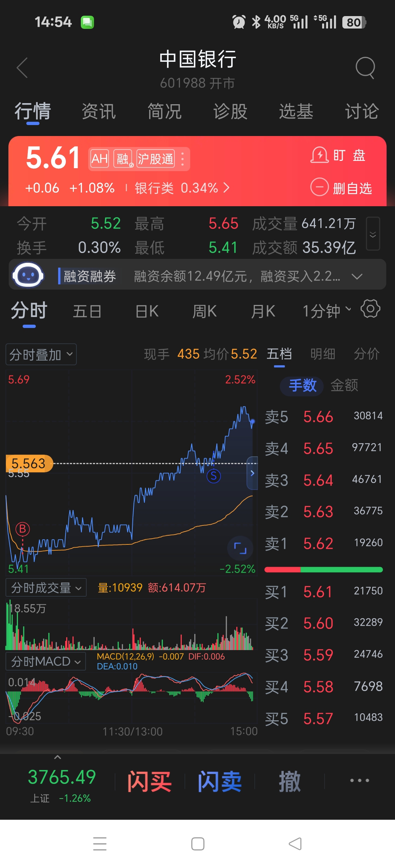Switch to the 明细 tab

coord(323,354)
